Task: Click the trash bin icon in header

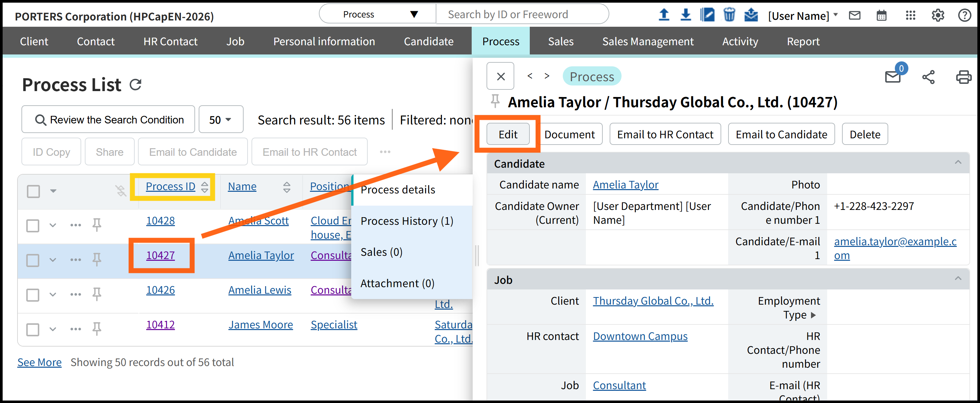Action: [729, 15]
